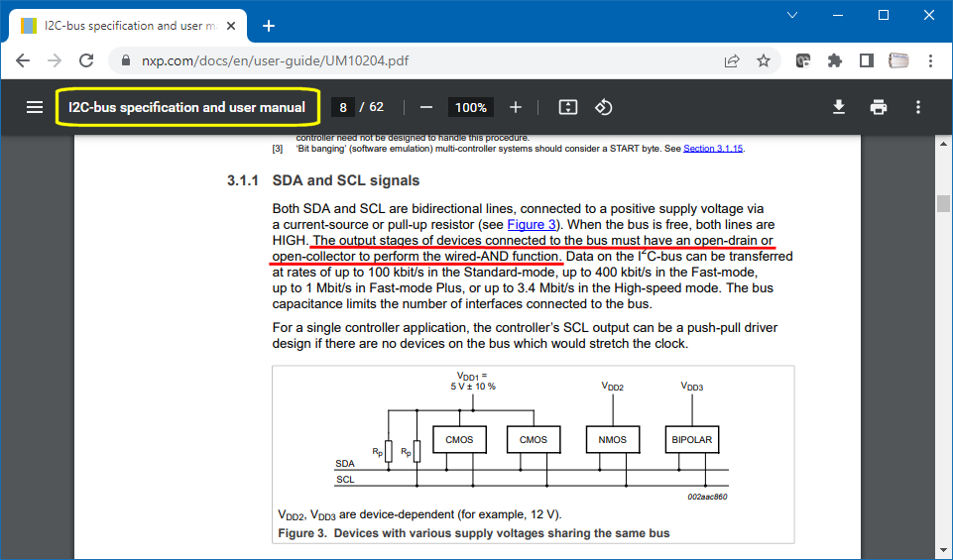This screenshot has height=560, width=953.
Task: Click the fit to page icon
Action: 567,107
